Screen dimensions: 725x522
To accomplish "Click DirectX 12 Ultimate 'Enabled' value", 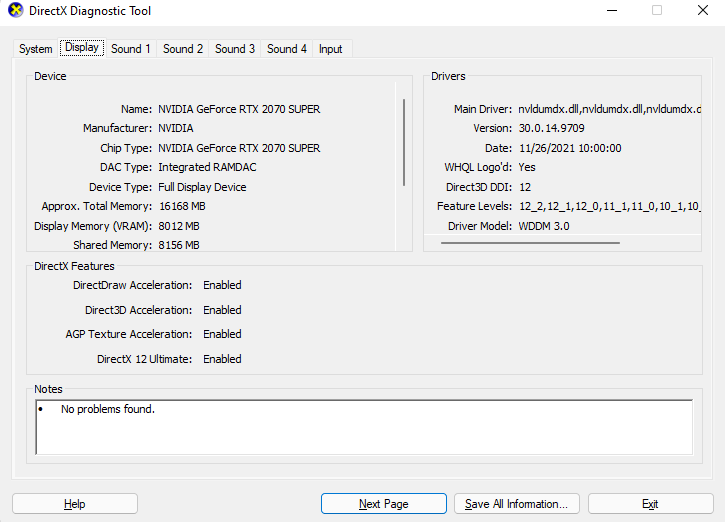I will [222, 359].
